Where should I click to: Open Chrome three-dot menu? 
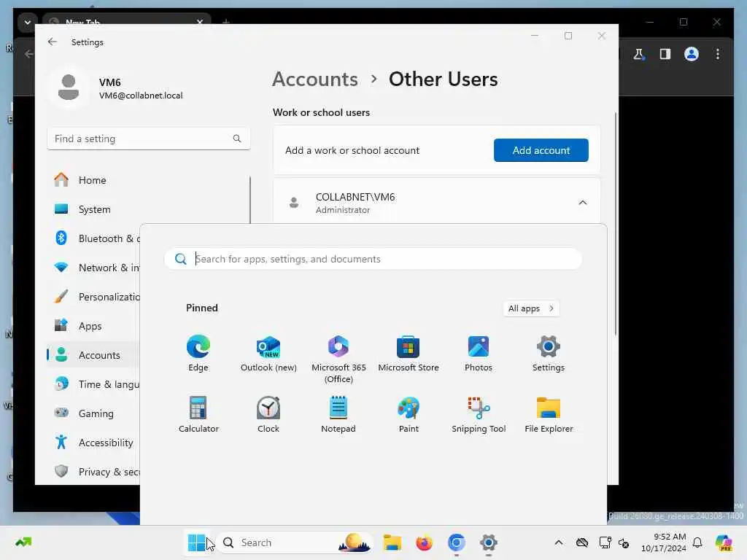pos(718,54)
